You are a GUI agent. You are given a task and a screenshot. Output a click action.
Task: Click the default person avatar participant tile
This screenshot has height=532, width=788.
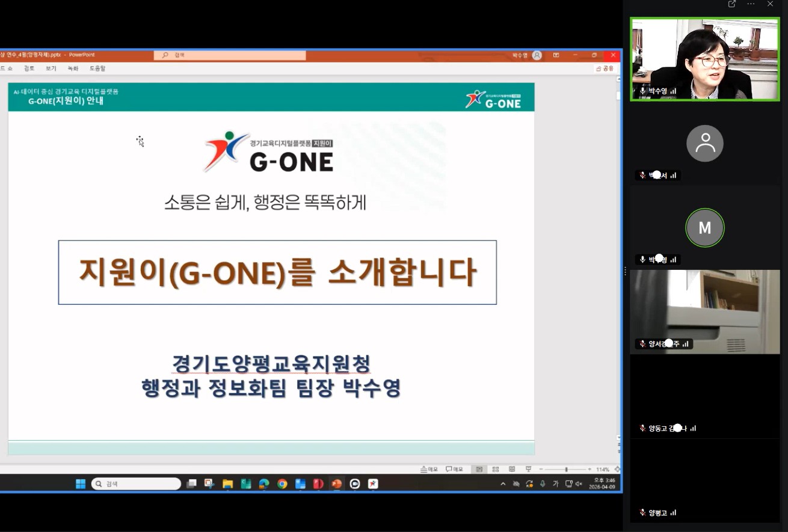tap(705, 143)
